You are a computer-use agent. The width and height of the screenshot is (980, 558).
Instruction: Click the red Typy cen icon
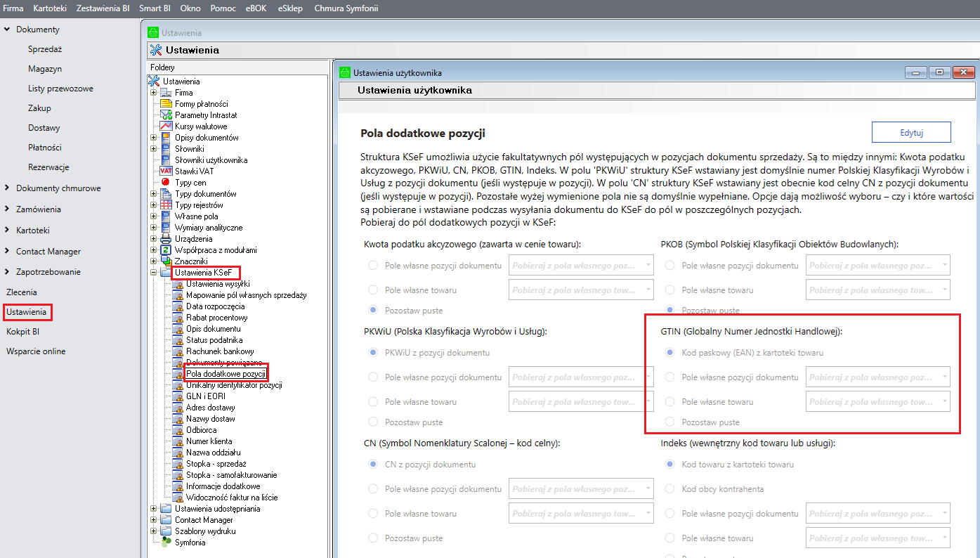(166, 182)
